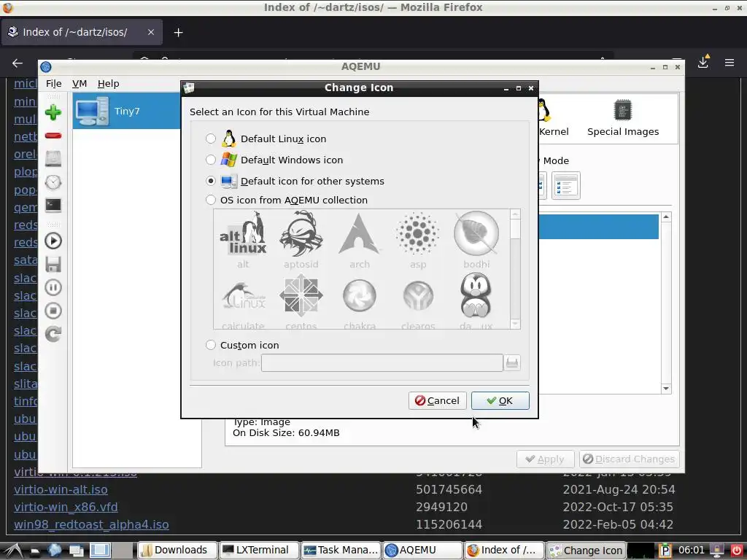Screen dimensions: 747x560
Task: Click AQEMU device list scroll down arrow
Action: [666, 389]
